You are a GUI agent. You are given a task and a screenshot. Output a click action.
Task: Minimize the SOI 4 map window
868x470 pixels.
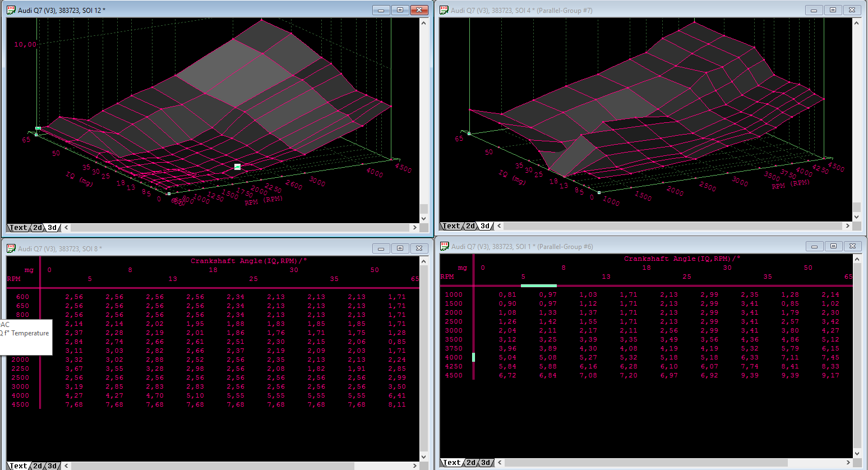814,10
